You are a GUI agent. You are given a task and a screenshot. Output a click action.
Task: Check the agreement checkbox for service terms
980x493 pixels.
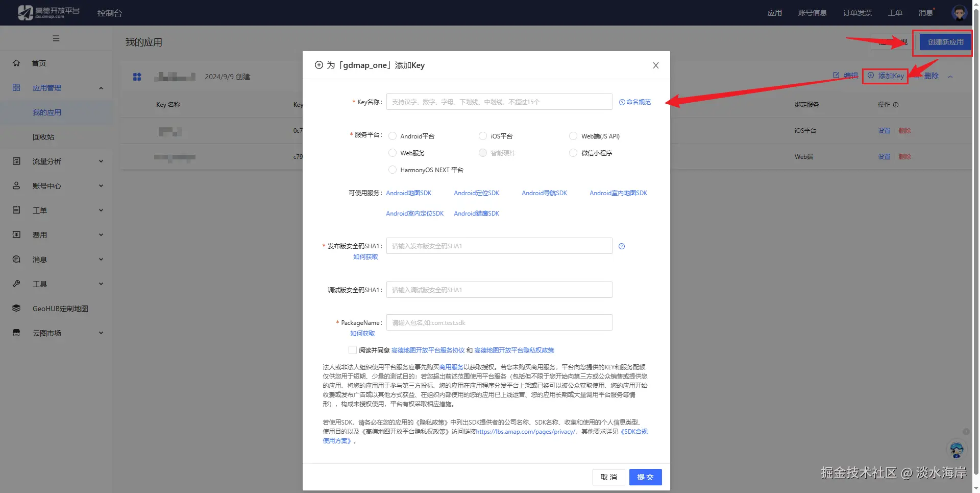click(353, 350)
